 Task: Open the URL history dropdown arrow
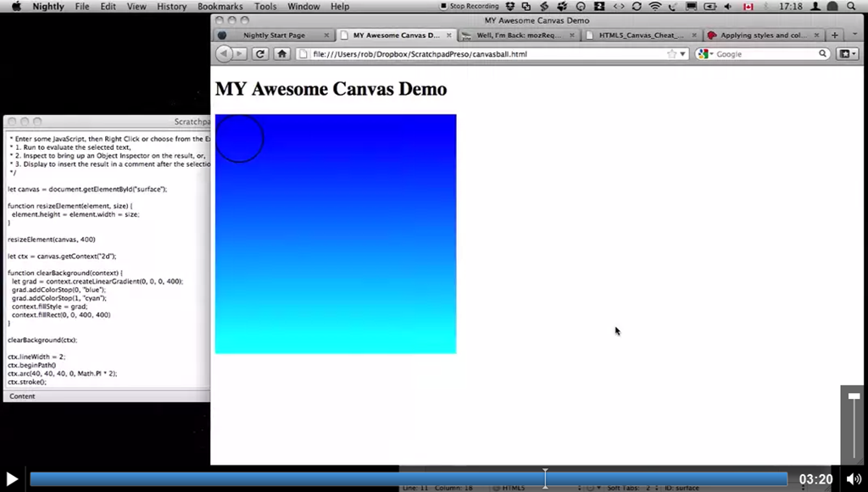pos(683,54)
